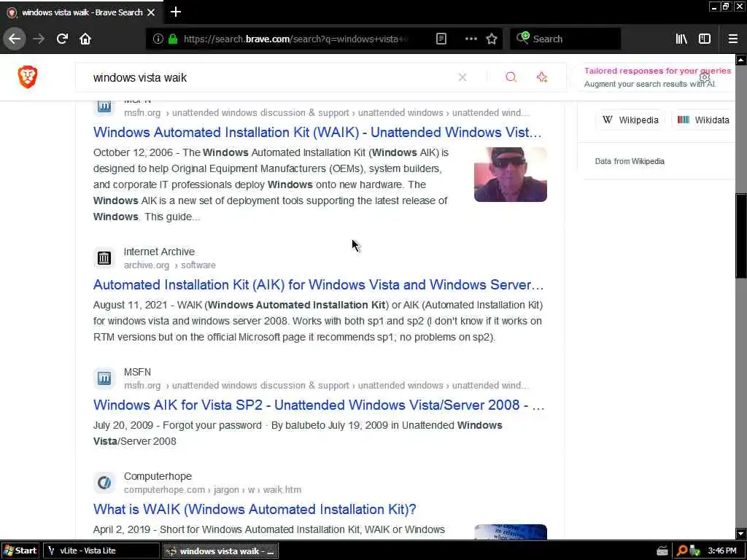Click the green padlock security icon
747x560 pixels.
[x=173, y=39]
